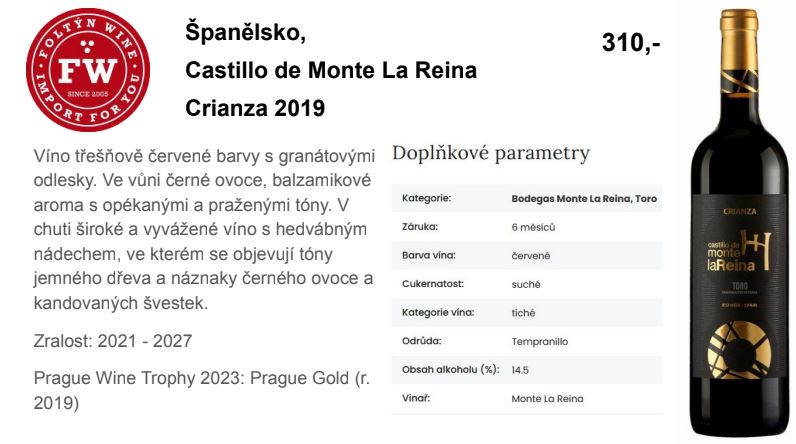Click the Vinař Monte La Reina value
The image size is (796, 444).
pyautogui.click(x=547, y=399)
